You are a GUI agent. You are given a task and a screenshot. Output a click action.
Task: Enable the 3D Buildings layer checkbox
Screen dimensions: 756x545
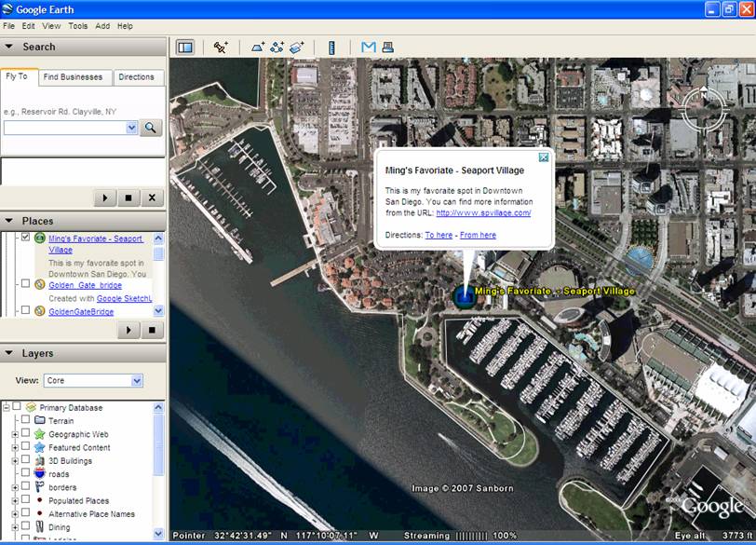25,459
